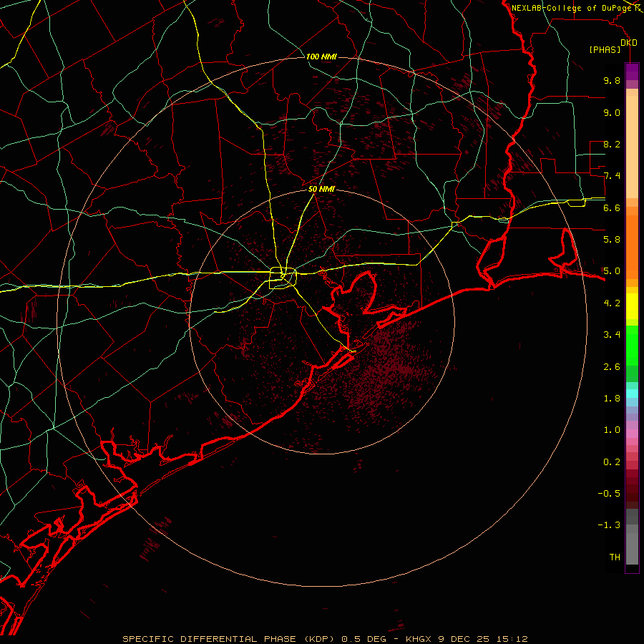Viewport: 644px width, 644px height.
Task: Pick the gray segment at bottom of color bar
Action: pyautogui.click(x=632, y=548)
